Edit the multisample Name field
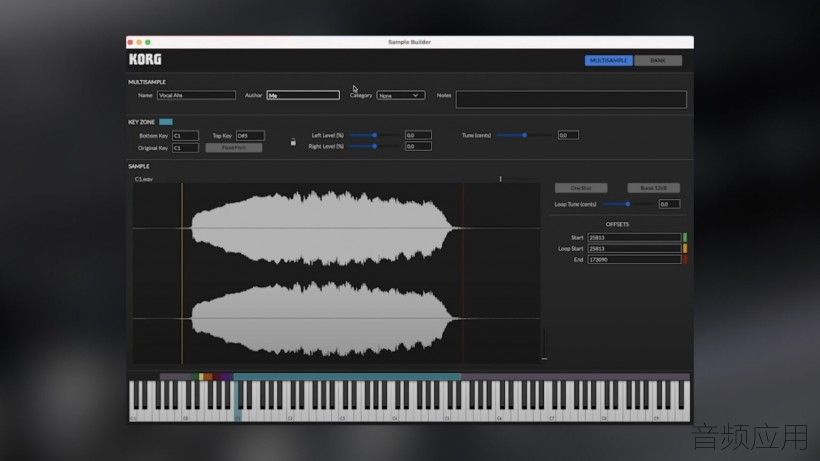This screenshot has width=820, height=461. coord(197,95)
